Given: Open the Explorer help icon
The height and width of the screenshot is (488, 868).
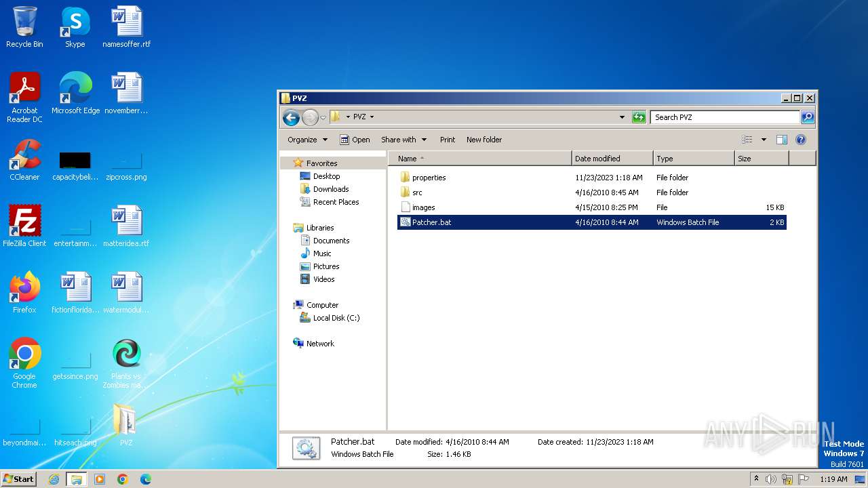Looking at the screenshot, I should (800, 140).
